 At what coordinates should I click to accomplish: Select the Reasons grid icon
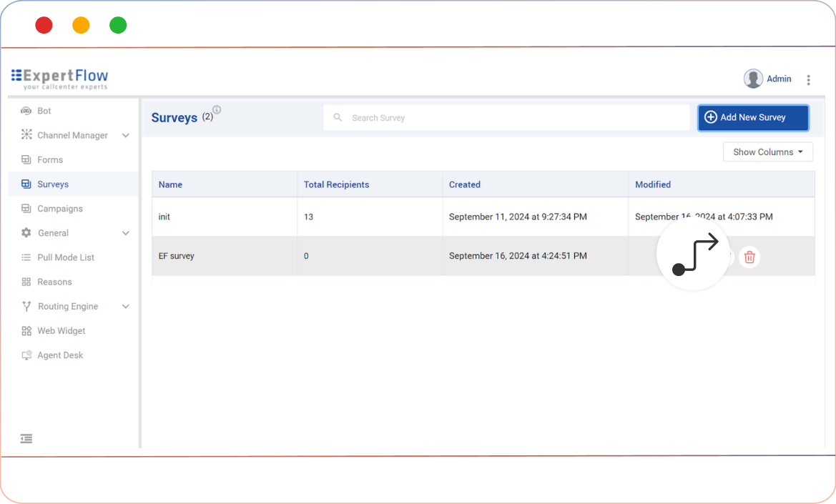(x=26, y=282)
